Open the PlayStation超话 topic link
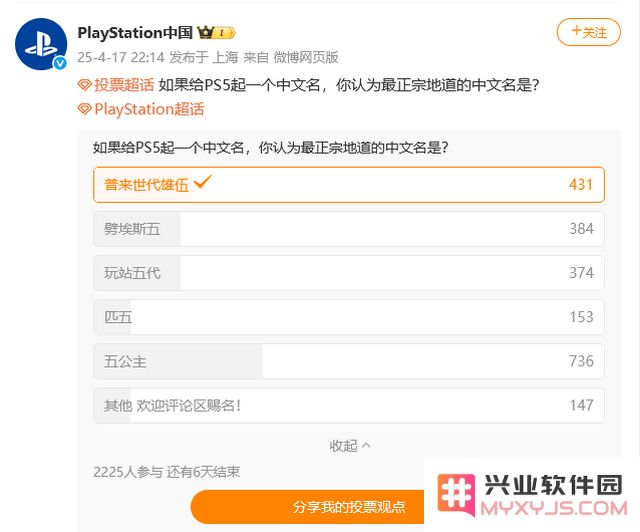The image size is (640, 532). click(x=149, y=109)
